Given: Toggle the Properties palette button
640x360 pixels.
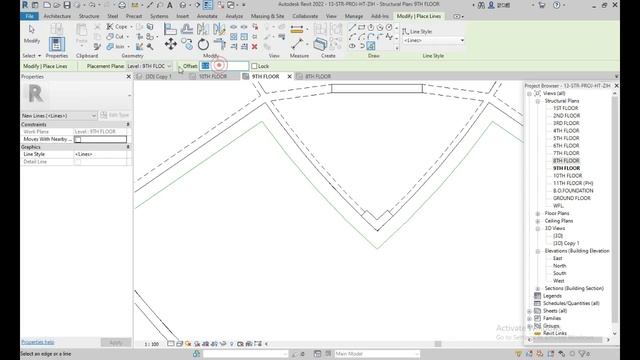Looking at the screenshot, I should [57, 44].
